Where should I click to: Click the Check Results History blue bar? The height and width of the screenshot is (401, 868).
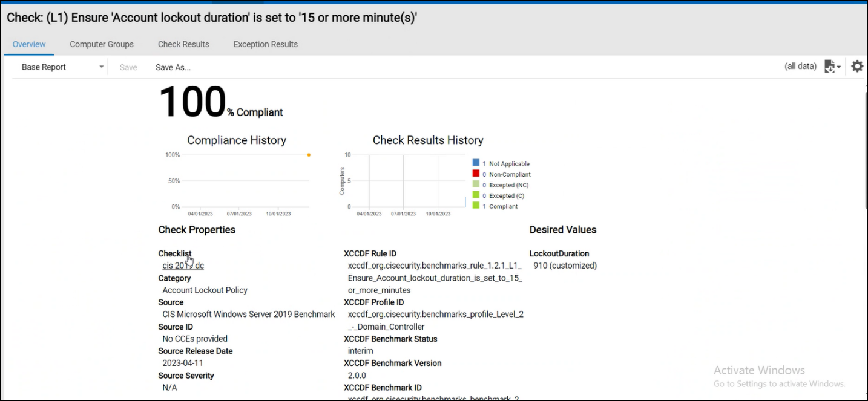click(465, 201)
